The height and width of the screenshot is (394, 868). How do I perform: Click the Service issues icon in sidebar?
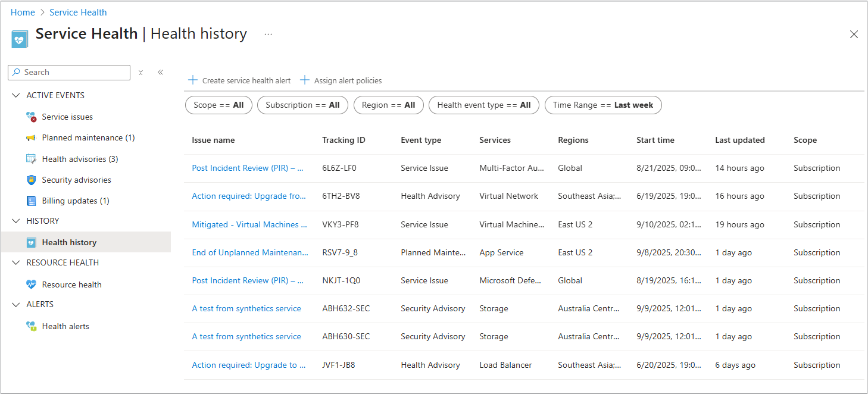[x=32, y=117]
